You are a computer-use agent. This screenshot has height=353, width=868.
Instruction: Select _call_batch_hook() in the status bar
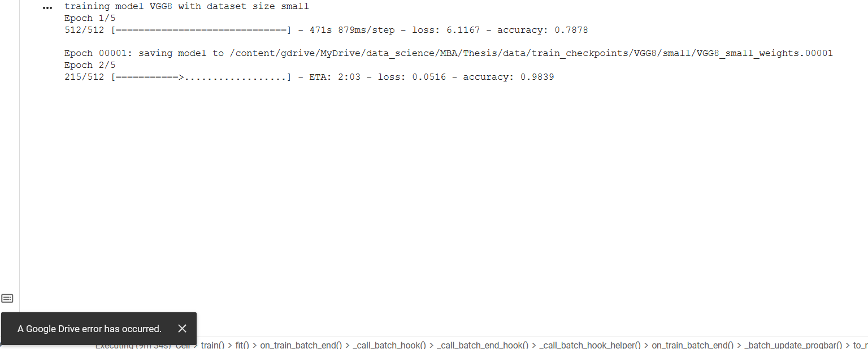coord(389,345)
